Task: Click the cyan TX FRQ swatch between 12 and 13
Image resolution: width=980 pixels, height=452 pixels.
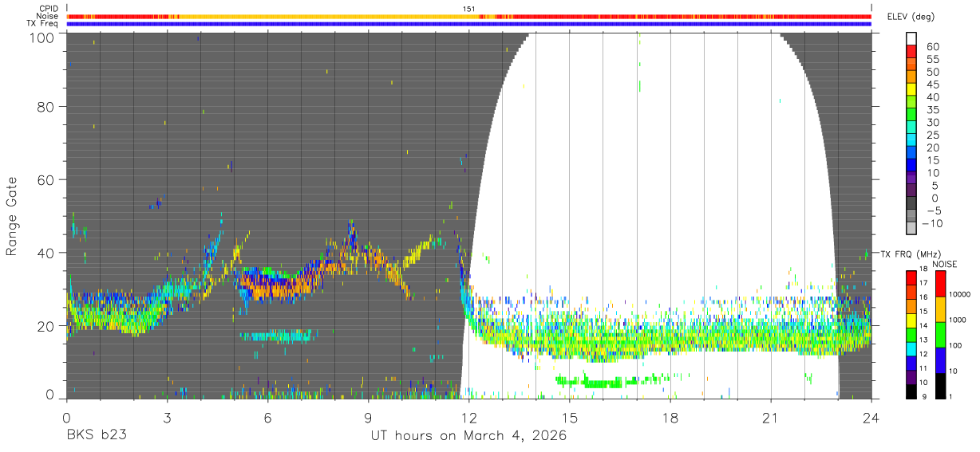Action: coord(912,349)
